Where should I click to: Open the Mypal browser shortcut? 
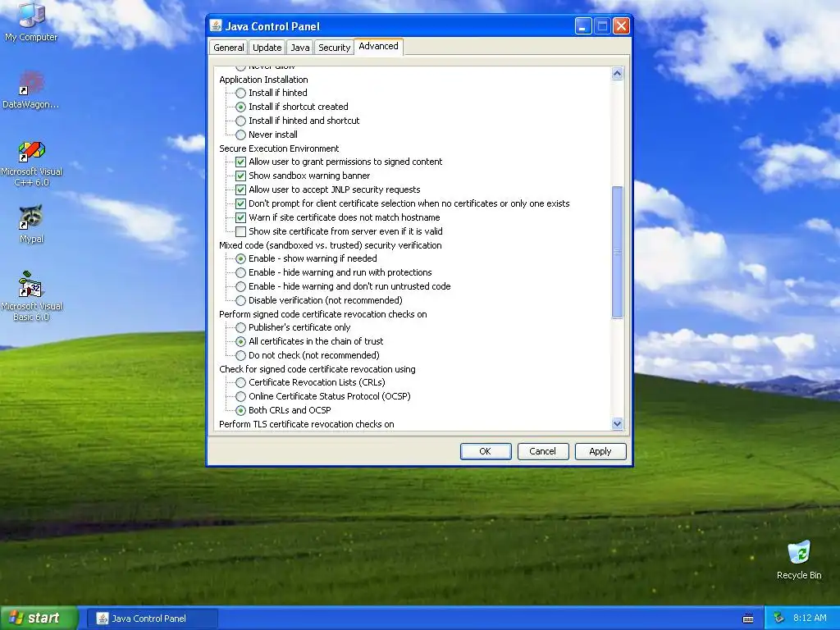point(31,224)
